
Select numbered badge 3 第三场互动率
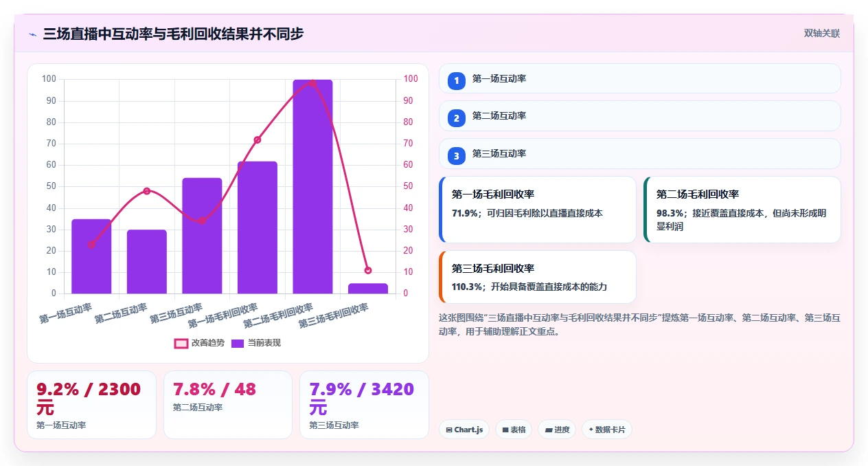click(x=456, y=155)
